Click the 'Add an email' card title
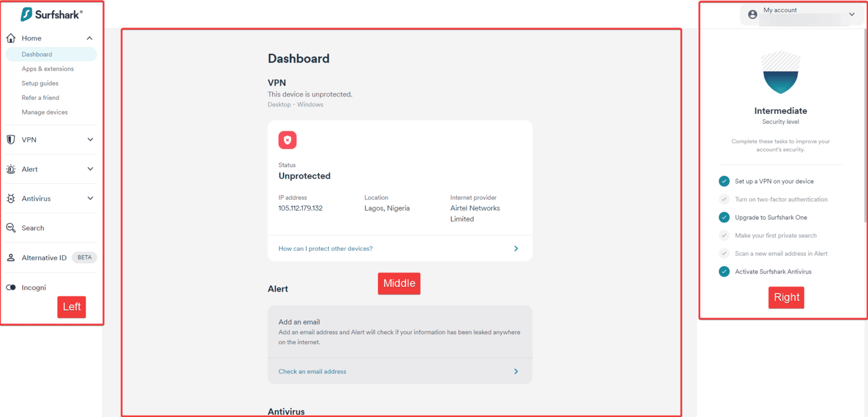The image size is (868, 417). [x=299, y=322]
